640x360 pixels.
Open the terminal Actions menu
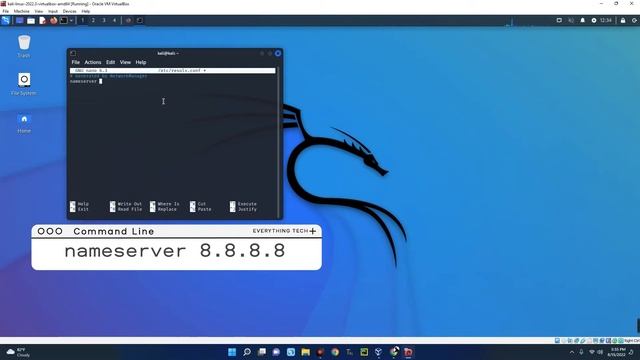(93, 62)
